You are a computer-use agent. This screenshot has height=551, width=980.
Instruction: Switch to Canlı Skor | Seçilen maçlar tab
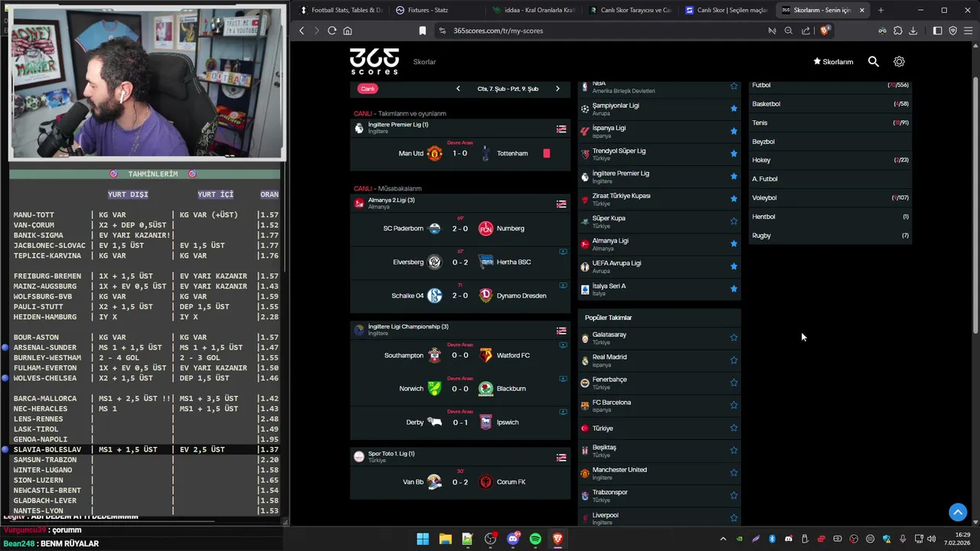pos(726,10)
